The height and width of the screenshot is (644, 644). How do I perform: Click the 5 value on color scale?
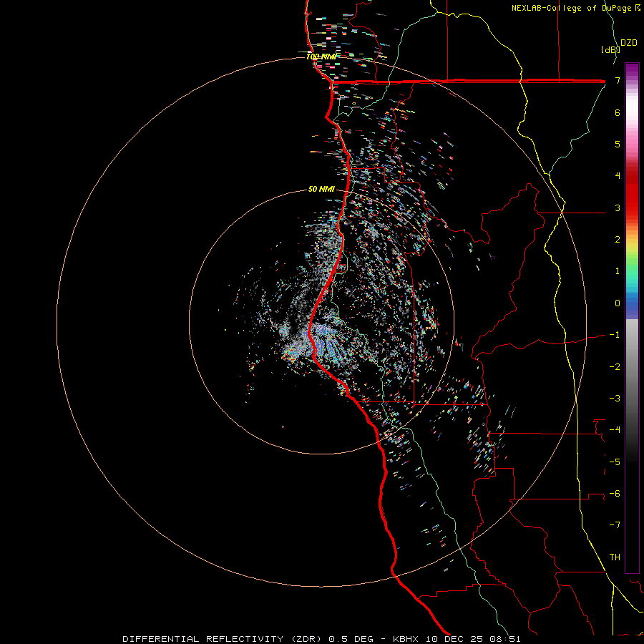click(x=618, y=144)
